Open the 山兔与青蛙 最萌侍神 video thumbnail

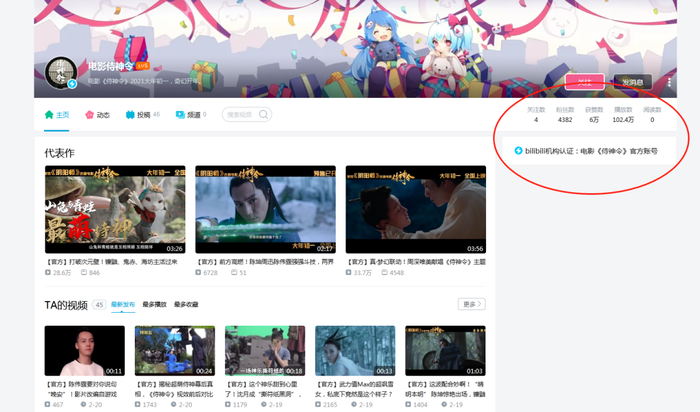point(115,209)
